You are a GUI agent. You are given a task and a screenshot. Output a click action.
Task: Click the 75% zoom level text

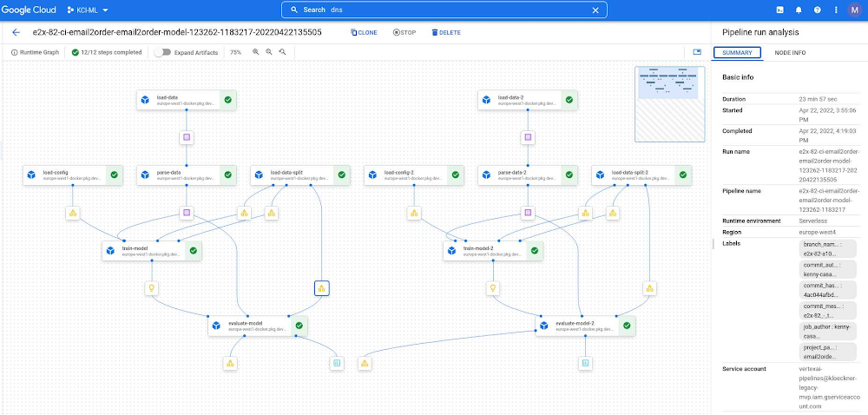(236, 53)
